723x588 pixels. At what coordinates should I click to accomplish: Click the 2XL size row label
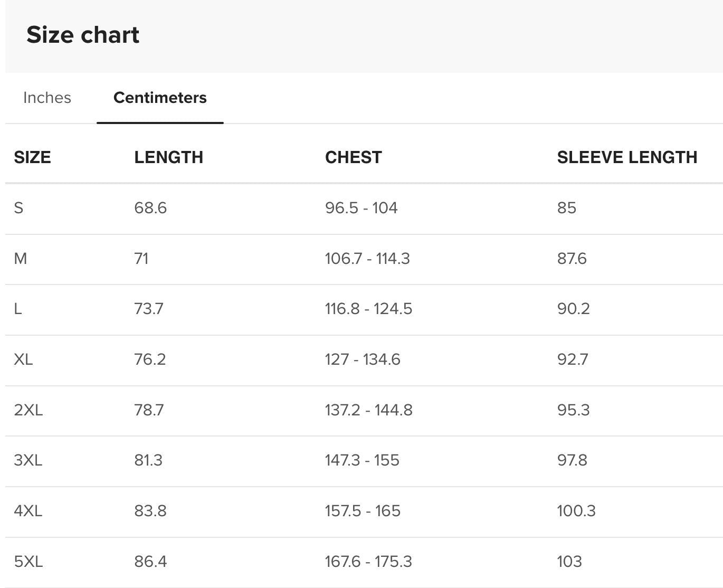tap(28, 410)
